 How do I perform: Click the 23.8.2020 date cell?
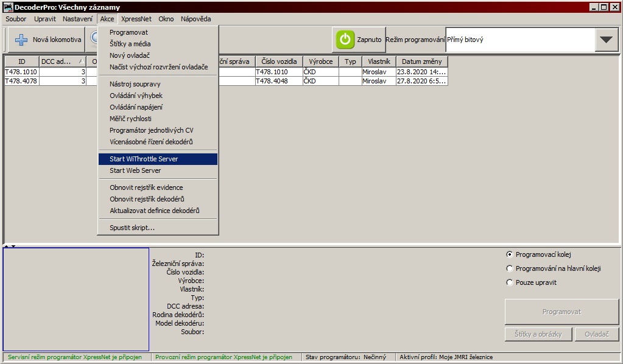click(421, 72)
